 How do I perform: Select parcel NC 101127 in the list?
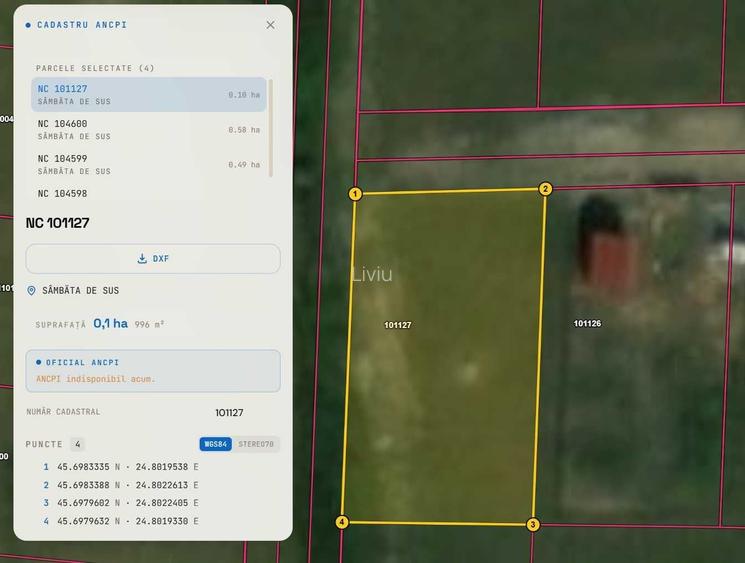149,95
